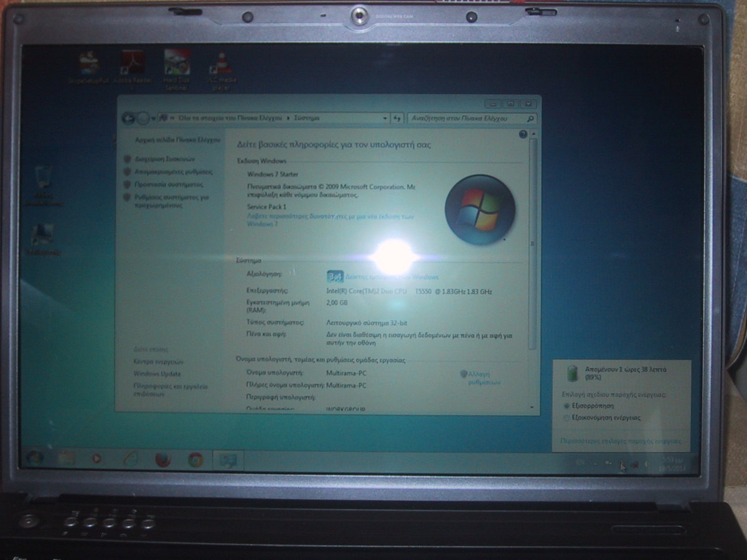Open Περισσότερες επιλογές παροχής ενέργειας link
This screenshot has width=747, height=560.
point(621,441)
